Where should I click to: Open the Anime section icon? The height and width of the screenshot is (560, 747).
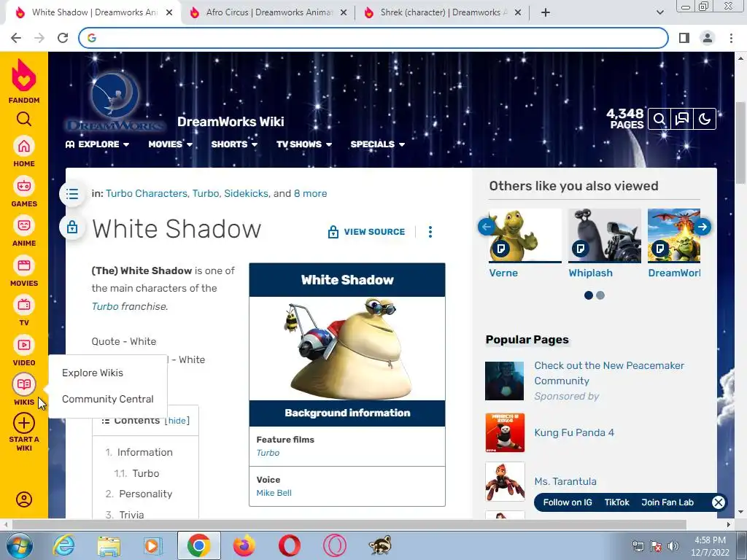tap(24, 225)
